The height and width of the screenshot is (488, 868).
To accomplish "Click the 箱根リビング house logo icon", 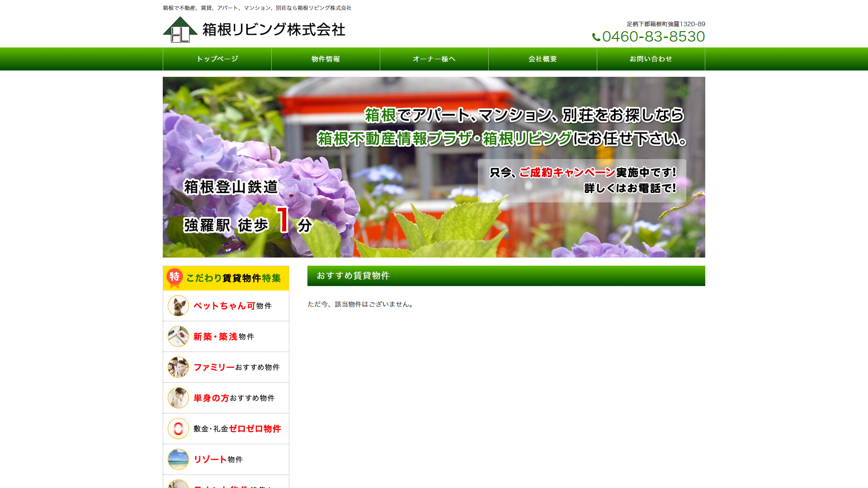I will click(x=180, y=30).
